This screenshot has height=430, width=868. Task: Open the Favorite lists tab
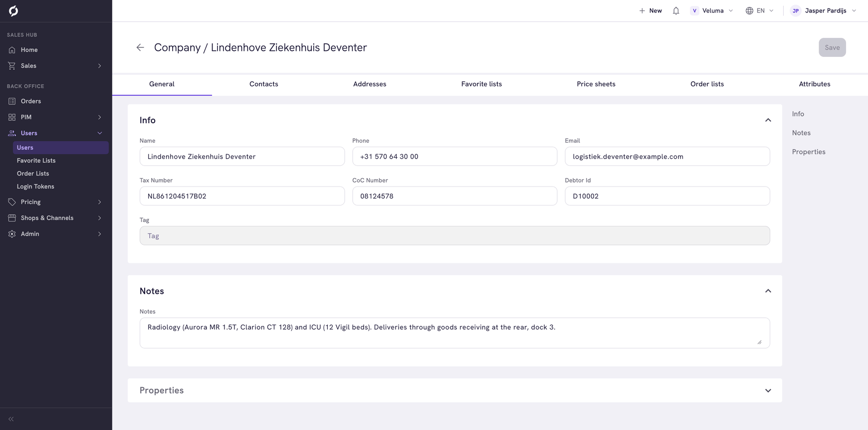[481, 84]
